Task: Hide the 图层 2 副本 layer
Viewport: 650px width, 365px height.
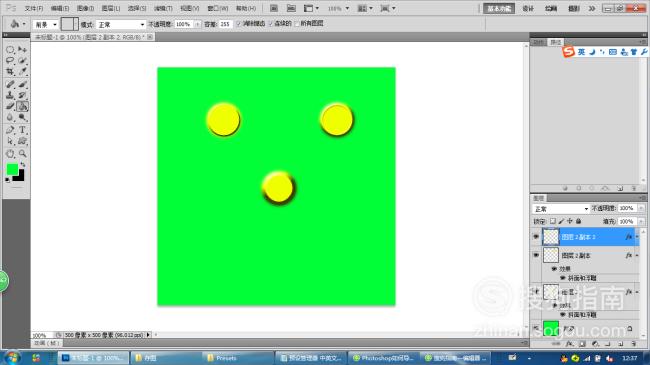Action: click(536, 256)
